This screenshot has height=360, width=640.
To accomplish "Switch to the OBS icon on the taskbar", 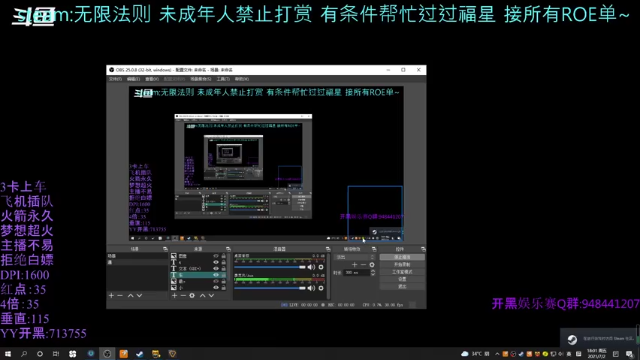I will (x=107, y=353).
